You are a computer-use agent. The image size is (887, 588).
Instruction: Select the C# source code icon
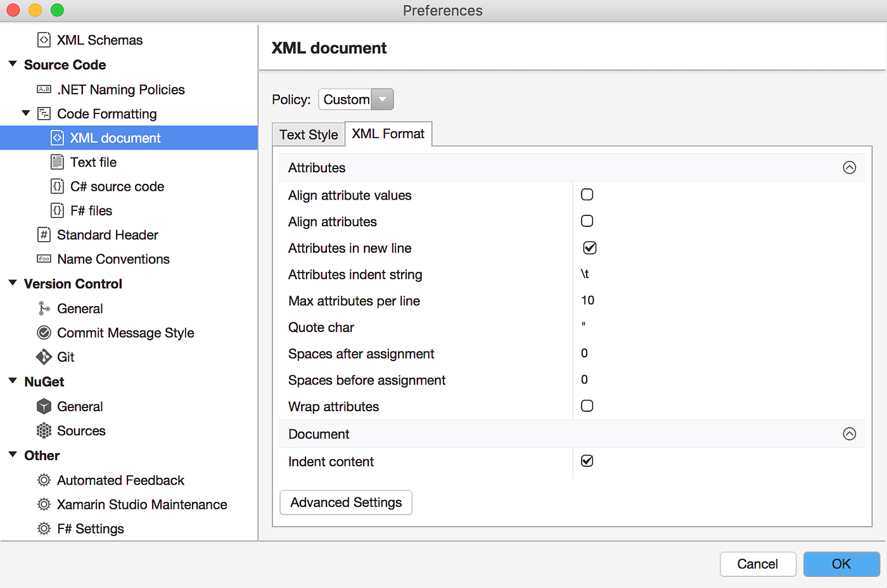(57, 186)
